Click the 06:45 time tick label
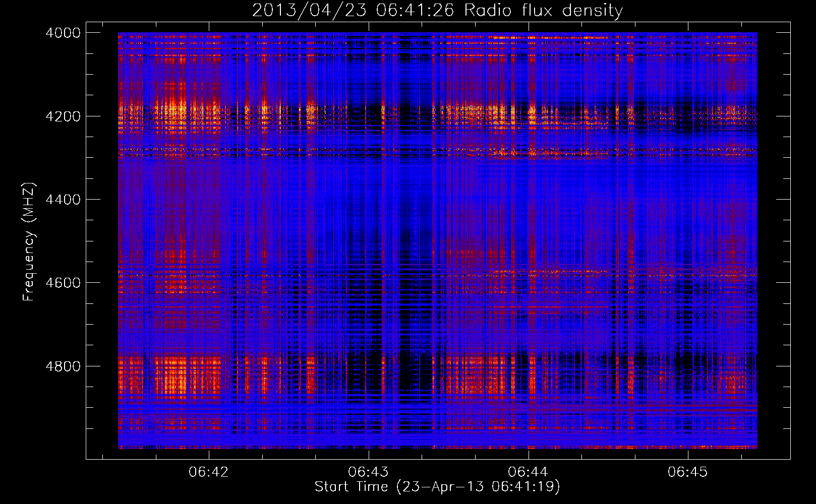The width and height of the screenshot is (816, 504). (x=688, y=472)
